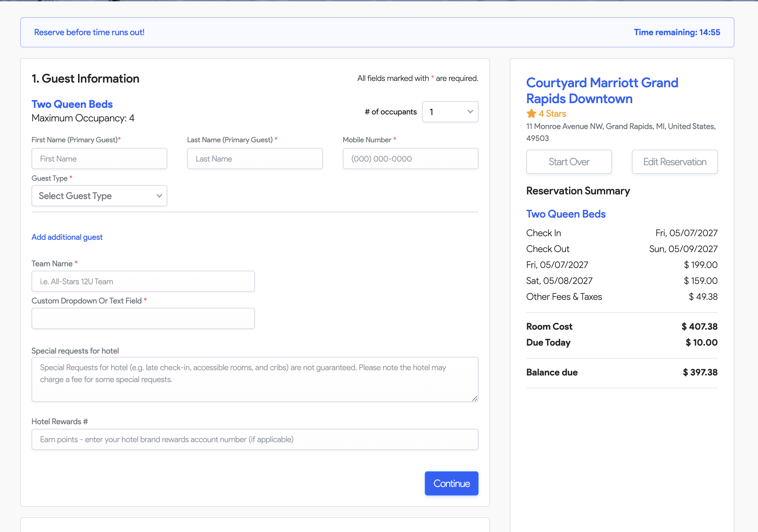Click the hotel address 11 Monroe Avenue NW
The width and height of the screenshot is (758, 532).
click(621, 132)
